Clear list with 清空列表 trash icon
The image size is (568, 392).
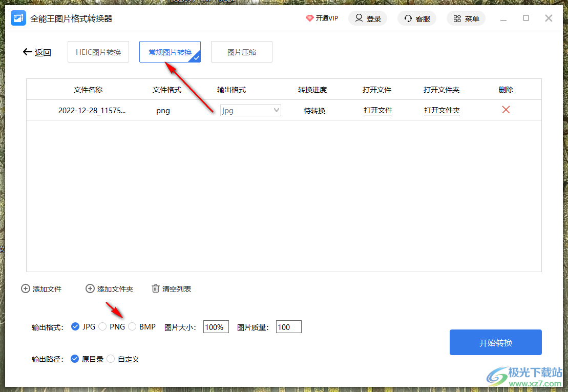tap(155, 288)
